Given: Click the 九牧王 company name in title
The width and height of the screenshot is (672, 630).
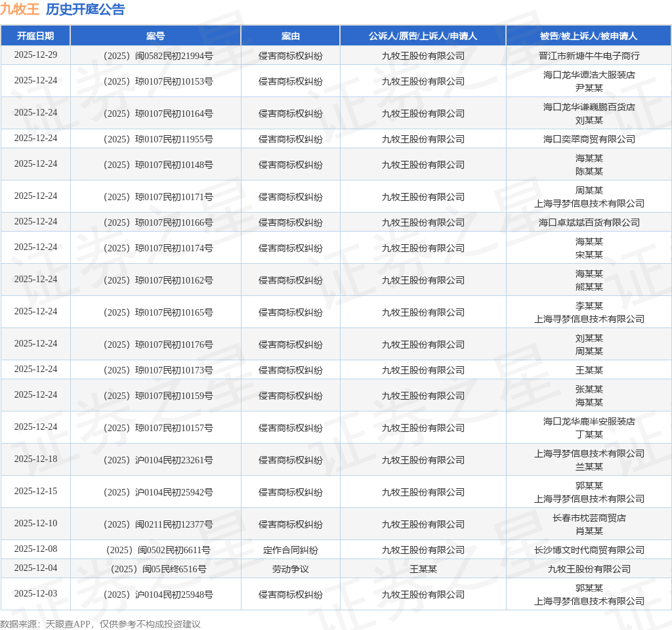Looking at the screenshot, I should pyautogui.click(x=20, y=9).
